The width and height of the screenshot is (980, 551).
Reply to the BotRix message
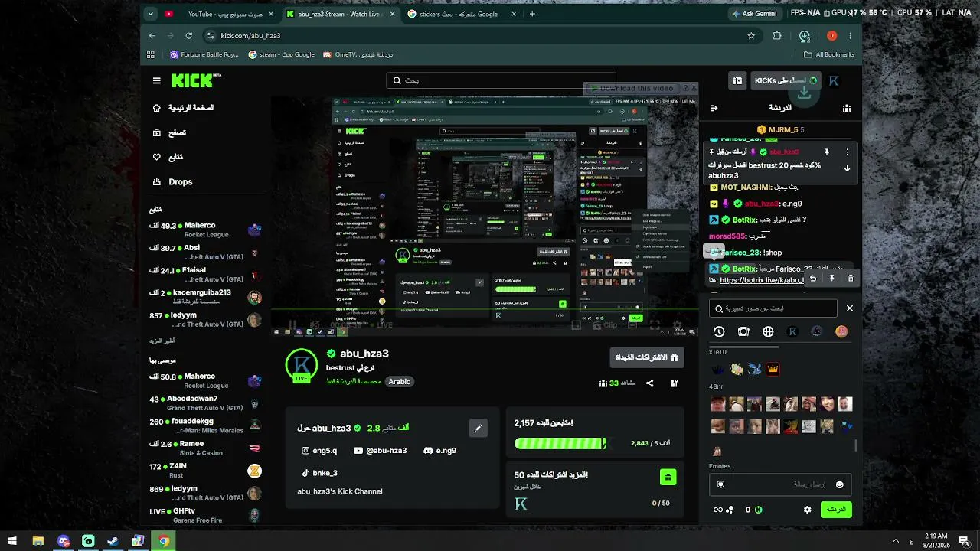(813, 279)
